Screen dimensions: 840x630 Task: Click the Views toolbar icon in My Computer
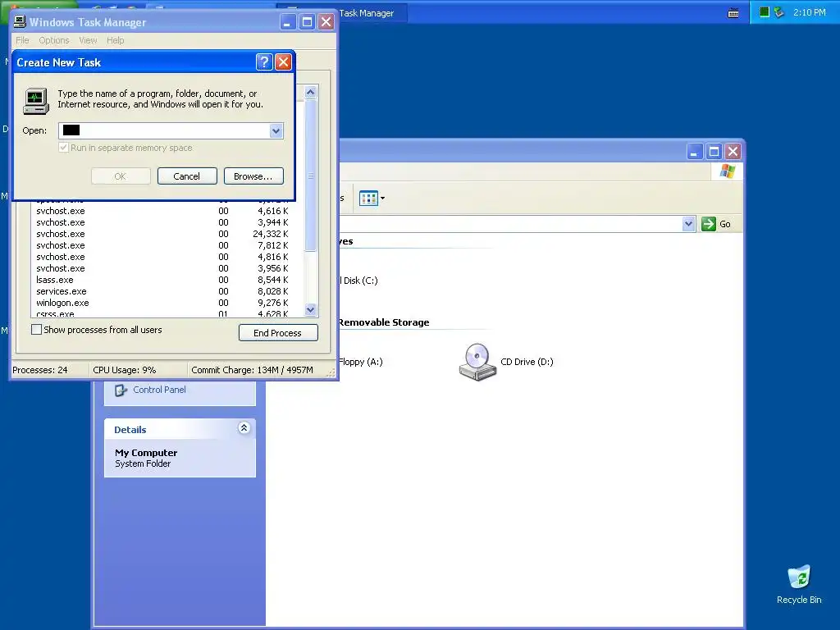pos(368,199)
